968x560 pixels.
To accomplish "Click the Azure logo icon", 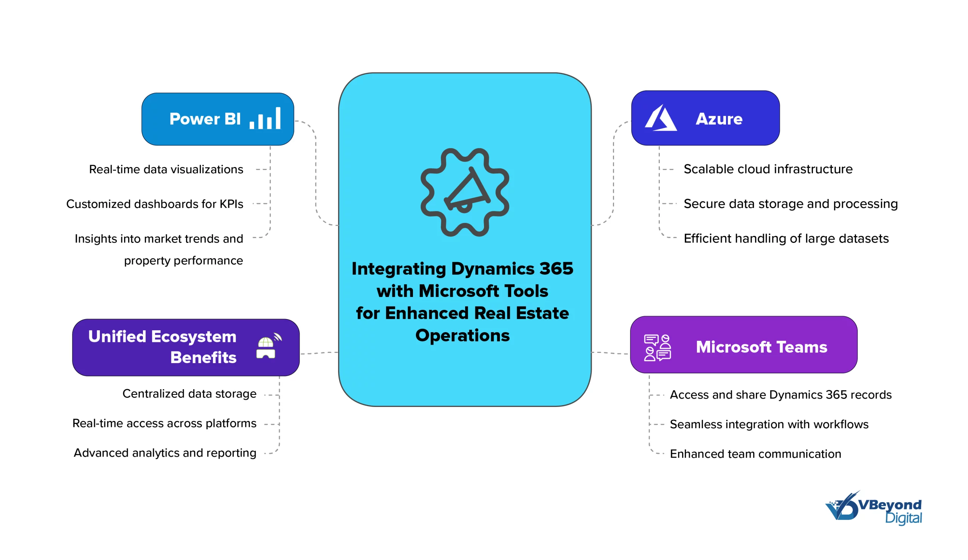I will pyautogui.click(x=661, y=118).
